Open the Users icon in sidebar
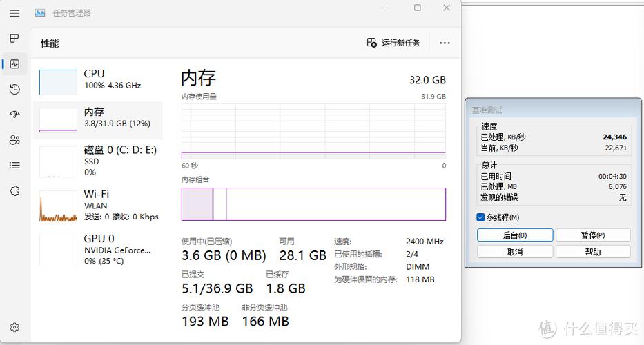Image resolution: width=644 pixels, height=345 pixels. pyautogui.click(x=14, y=139)
